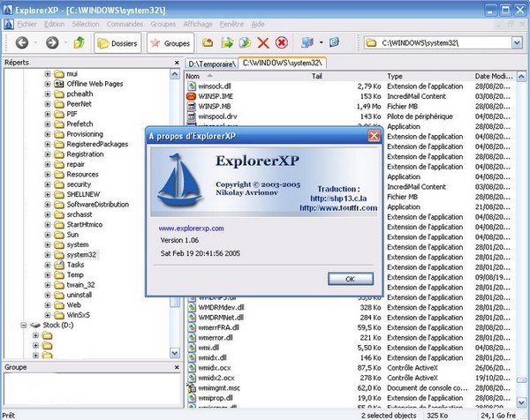Open the Fenêtre menu
Image resolution: width=530 pixels, height=420 pixels.
click(x=231, y=24)
